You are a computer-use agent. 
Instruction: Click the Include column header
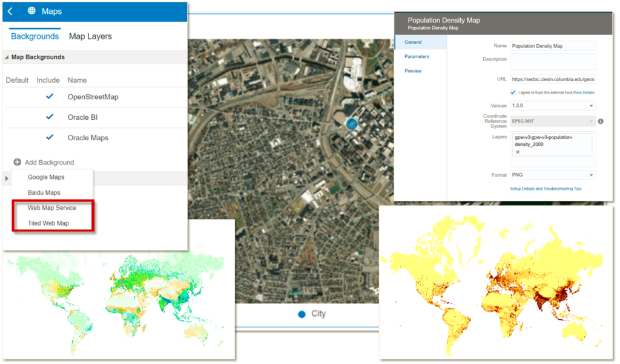pyautogui.click(x=48, y=80)
